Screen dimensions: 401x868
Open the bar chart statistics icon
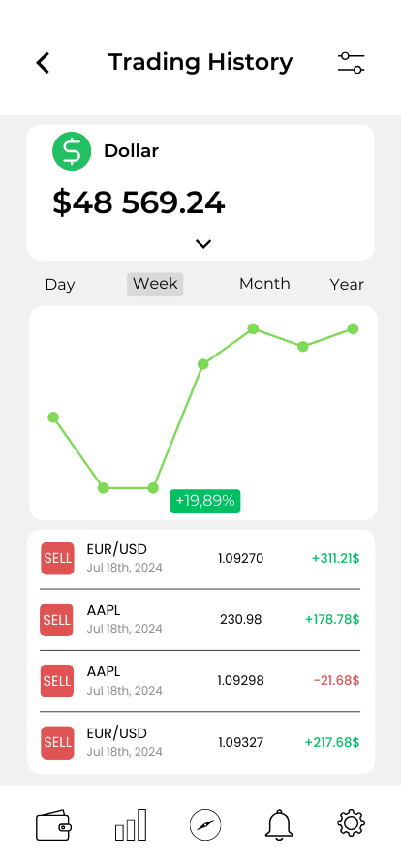pos(131,824)
